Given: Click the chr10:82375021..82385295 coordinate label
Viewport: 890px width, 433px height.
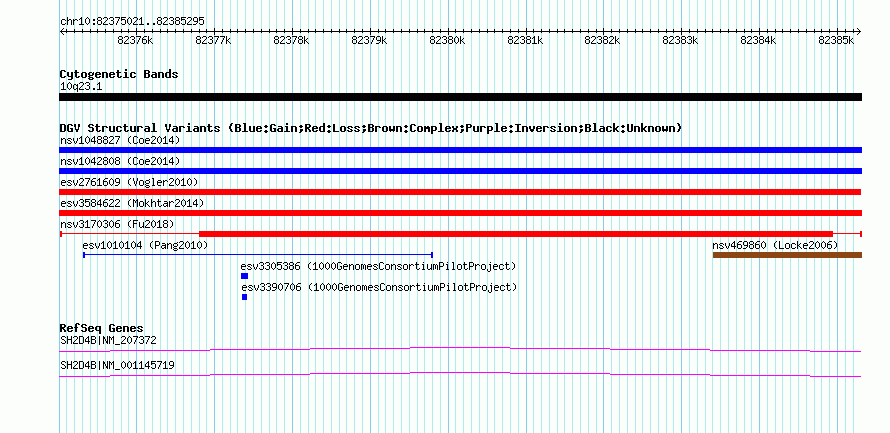Looking at the screenshot, I should (132, 22).
